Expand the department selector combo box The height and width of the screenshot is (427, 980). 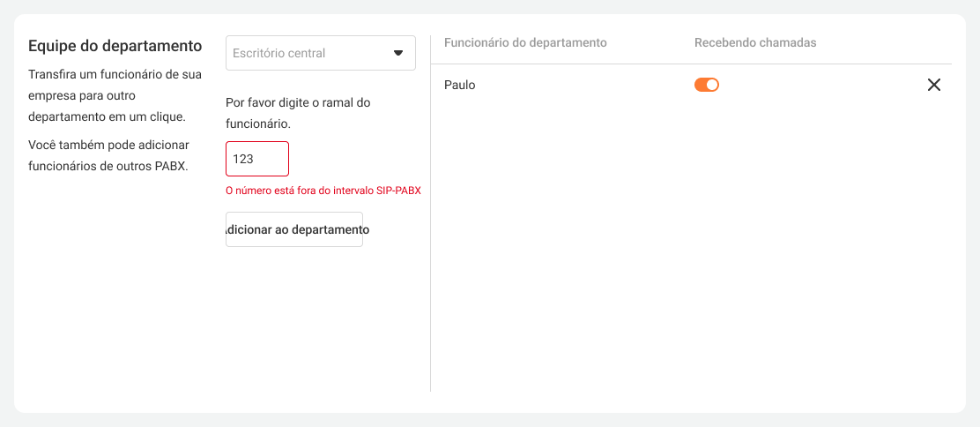click(x=320, y=53)
